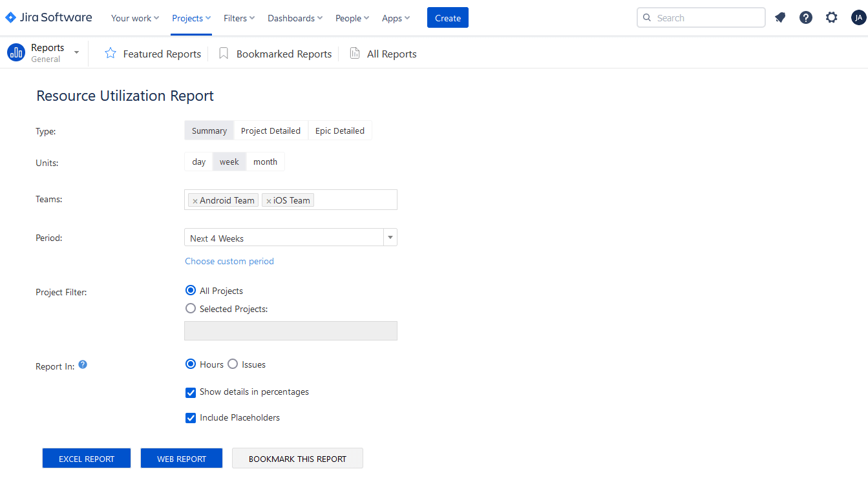Click the help icon next to Report In
This screenshot has height=502, width=868.
click(x=82, y=364)
